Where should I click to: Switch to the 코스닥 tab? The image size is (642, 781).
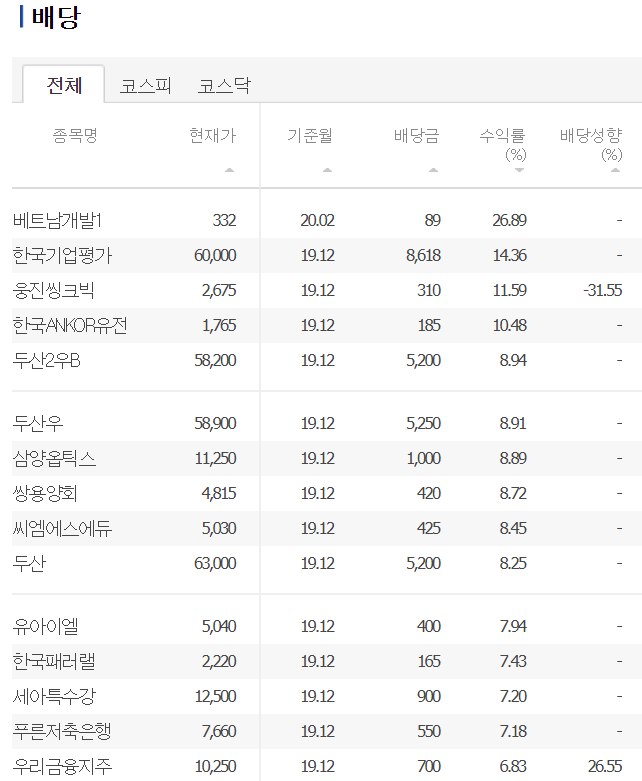[x=224, y=86]
